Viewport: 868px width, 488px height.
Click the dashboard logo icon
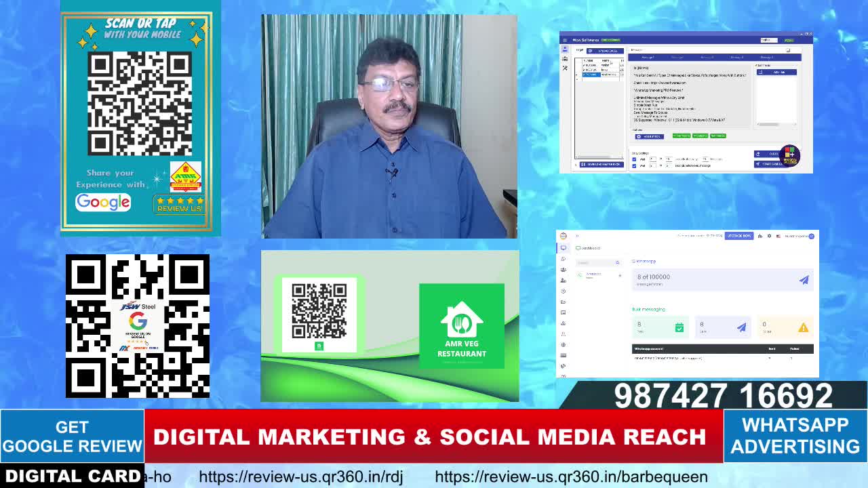point(563,236)
